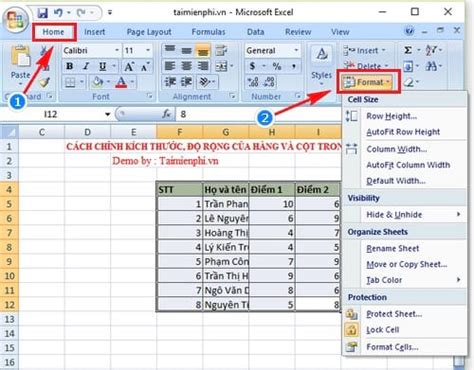Decrease decimal places
The width and height of the screenshot is (474, 370).
[269, 82]
